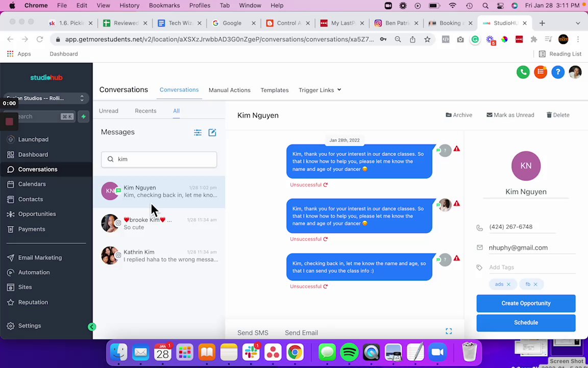Open Kim Nguyen conversation row
Image resolution: width=588 pixels, height=368 pixels.
coord(159,192)
